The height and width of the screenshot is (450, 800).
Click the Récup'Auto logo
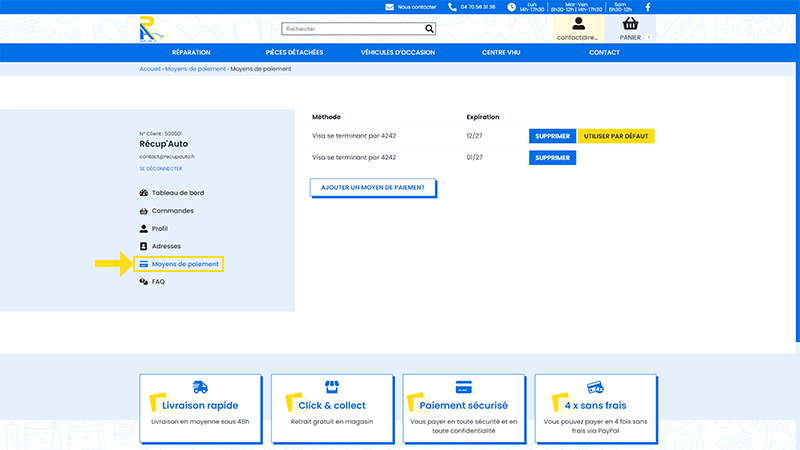[x=151, y=29]
